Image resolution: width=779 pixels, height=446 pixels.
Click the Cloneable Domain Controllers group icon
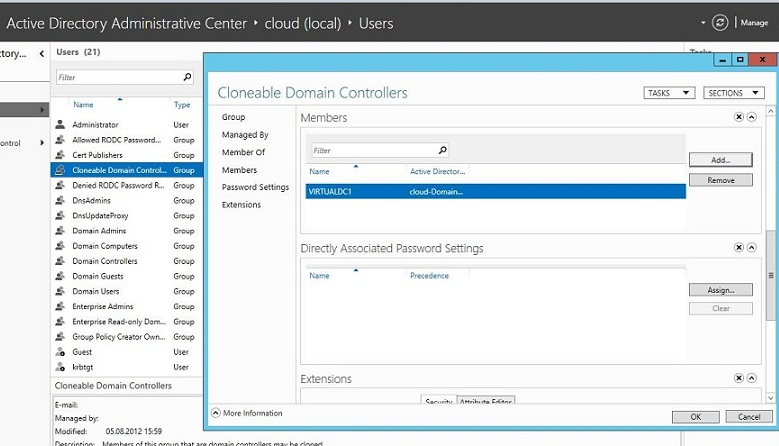[60, 170]
